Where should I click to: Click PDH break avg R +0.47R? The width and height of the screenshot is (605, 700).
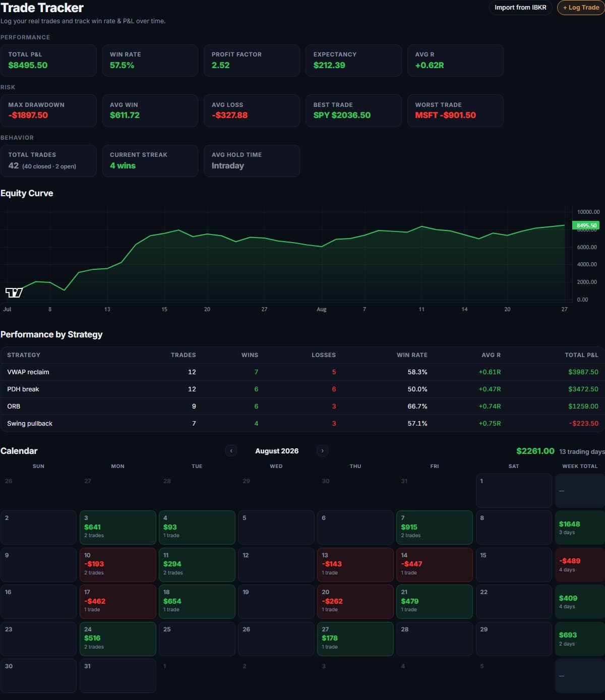click(490, 389)
